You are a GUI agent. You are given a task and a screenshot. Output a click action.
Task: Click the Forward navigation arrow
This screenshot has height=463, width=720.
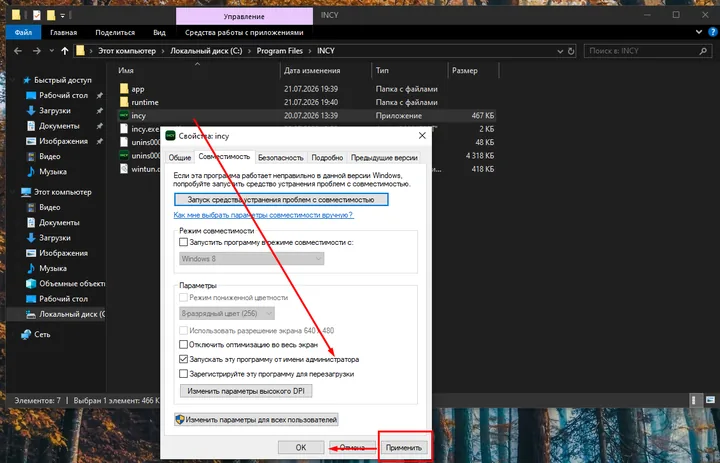coord(37,51)
